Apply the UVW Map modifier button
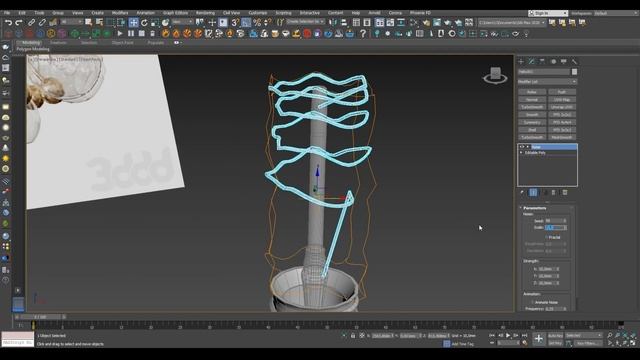640x360 pixels. [x=562, y=100]
